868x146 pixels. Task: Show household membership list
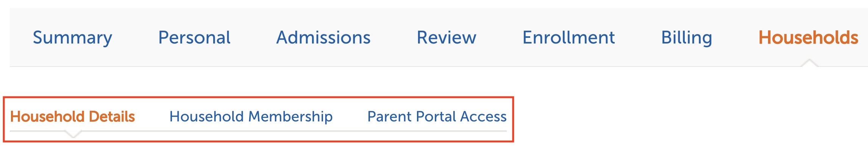click(x=251, y=116)
